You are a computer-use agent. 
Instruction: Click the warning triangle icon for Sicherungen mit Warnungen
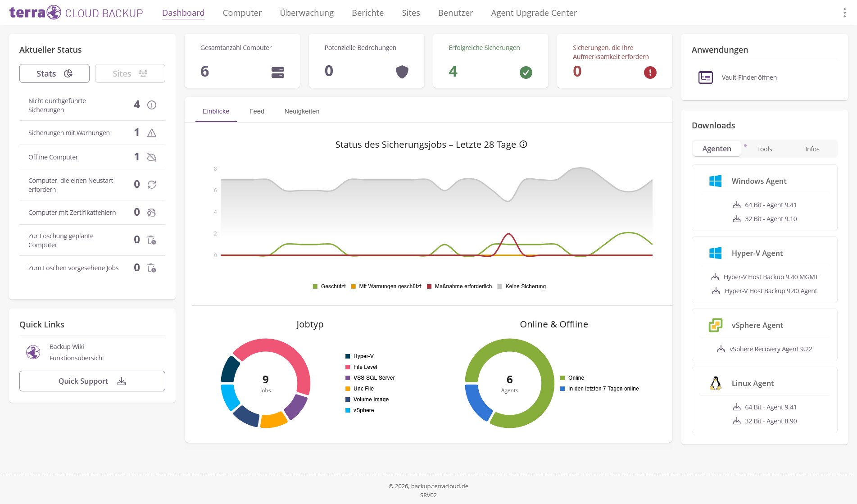click(152, 133)
